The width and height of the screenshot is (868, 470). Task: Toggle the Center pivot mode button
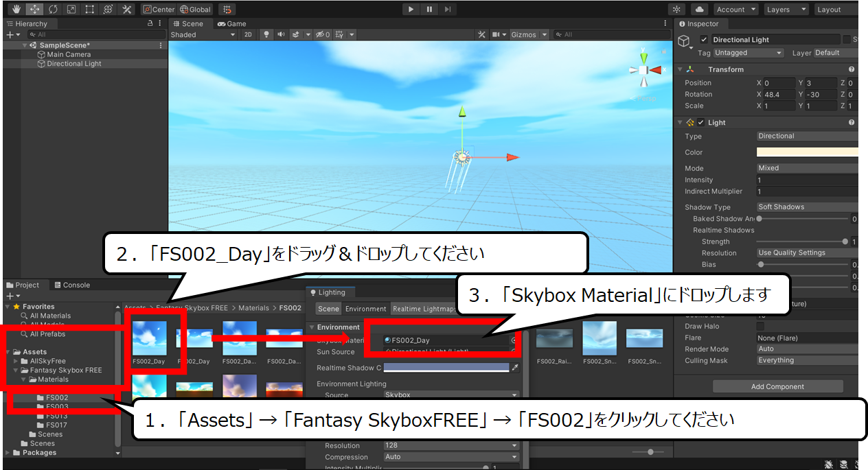(159, 10)
